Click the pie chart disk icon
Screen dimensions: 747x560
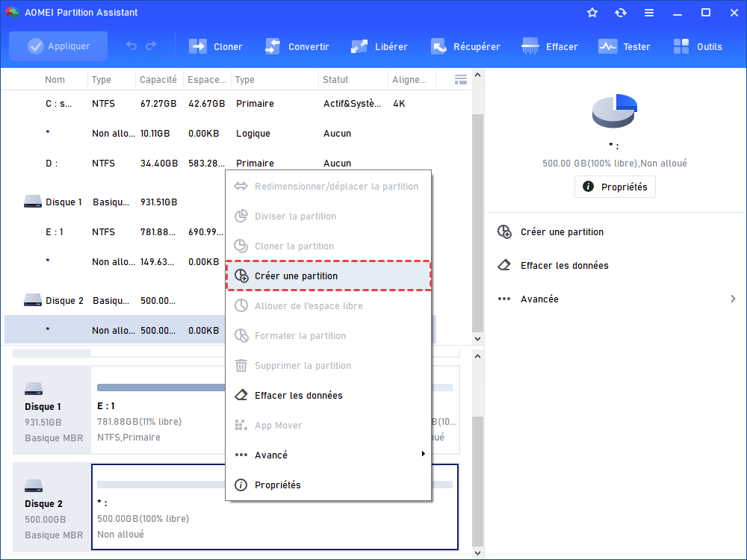[x=615, y=111]
